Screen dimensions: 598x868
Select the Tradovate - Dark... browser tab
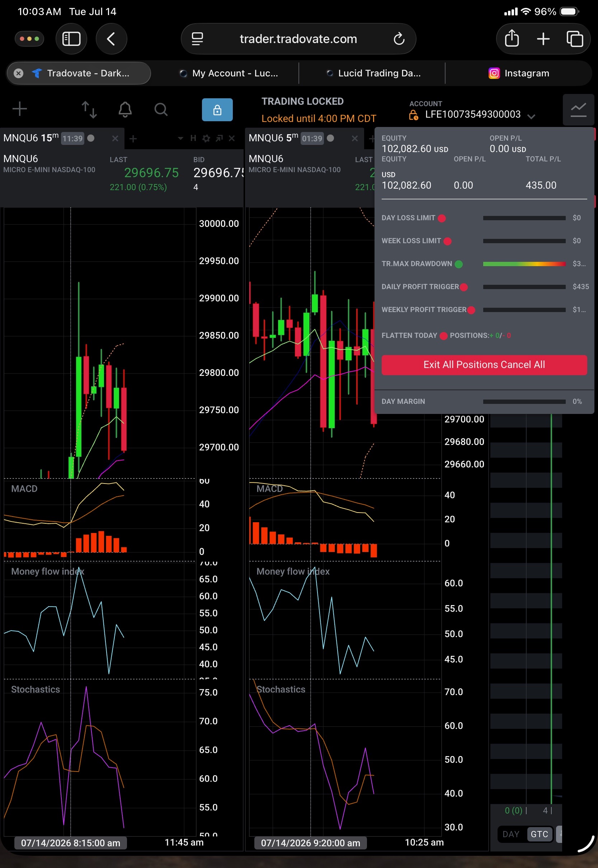pos(79,73)
